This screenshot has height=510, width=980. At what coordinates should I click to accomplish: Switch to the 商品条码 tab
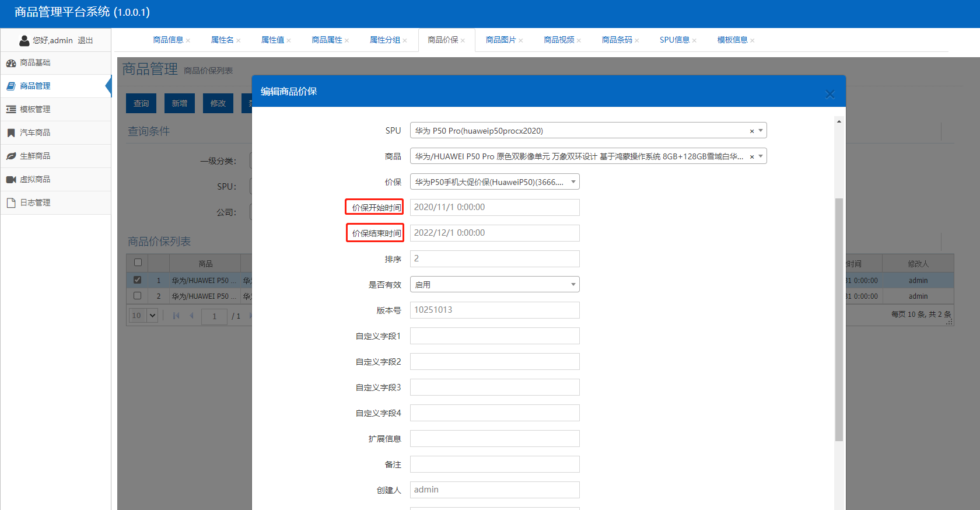coord(617,40)
